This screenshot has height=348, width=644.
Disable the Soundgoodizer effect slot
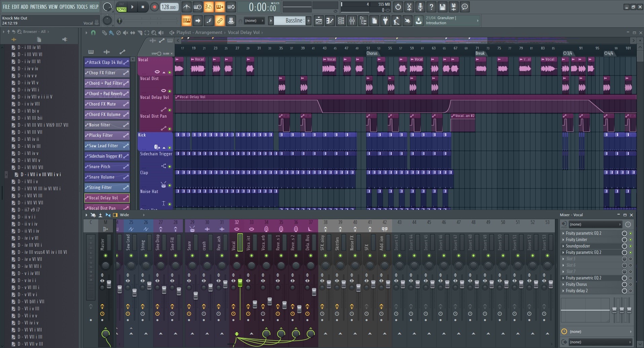click(624, 246)
